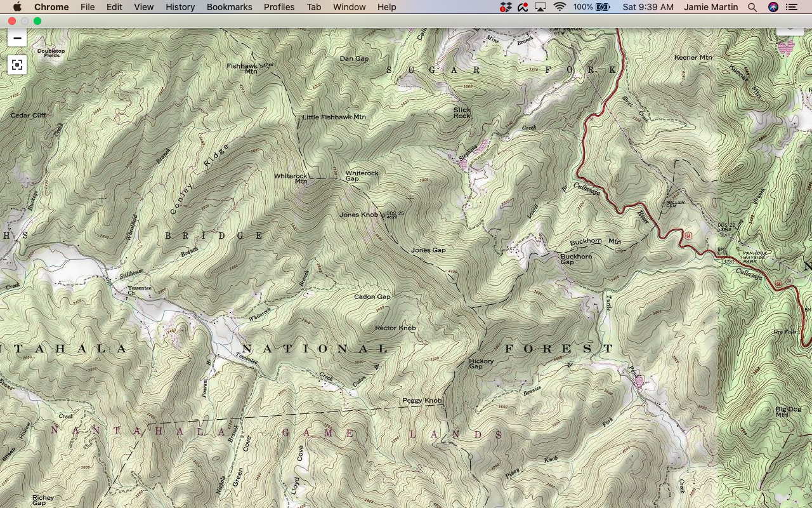Click the Jones Gap label
This screenshot has height=508, width=812.
pos(428,250)
